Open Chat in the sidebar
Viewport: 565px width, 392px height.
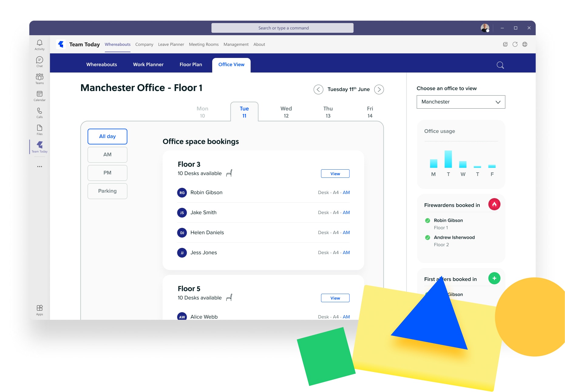click(x=39, y=62)
